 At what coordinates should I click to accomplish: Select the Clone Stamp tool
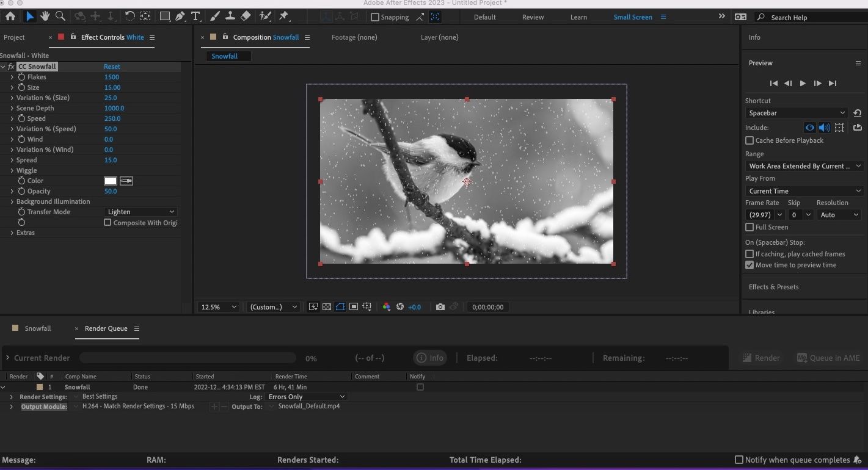pos(230,16)
